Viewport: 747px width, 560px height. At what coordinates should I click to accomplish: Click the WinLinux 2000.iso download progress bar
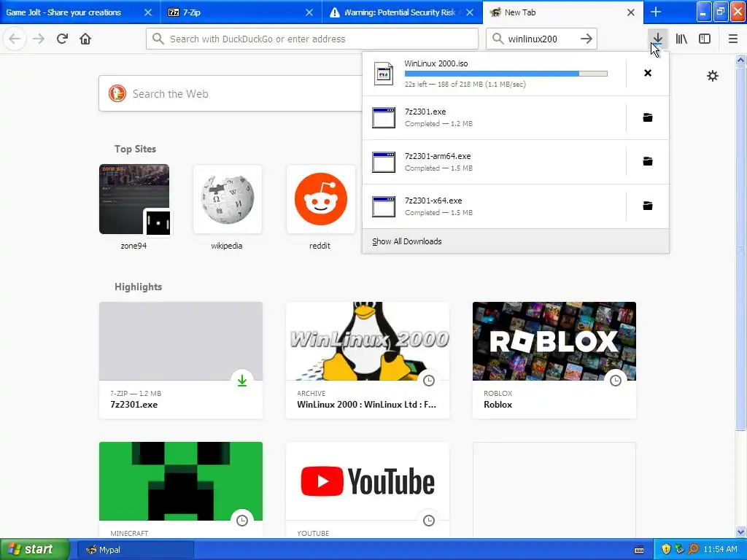click(506, 74)
